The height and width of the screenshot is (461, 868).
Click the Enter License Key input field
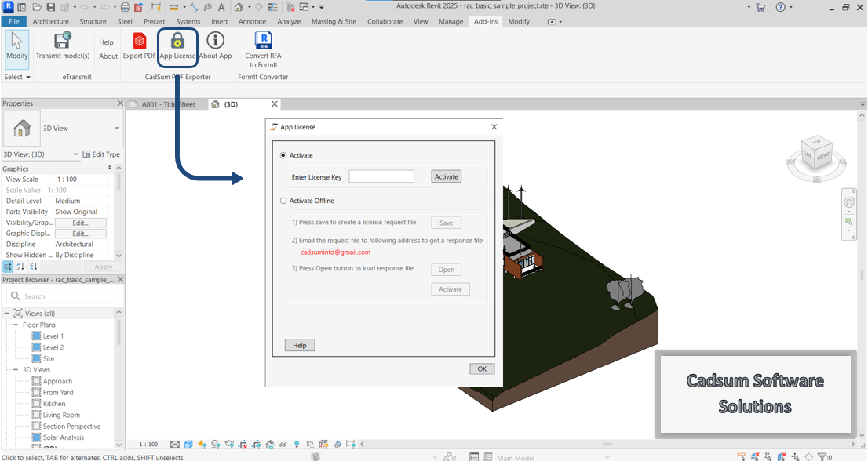381,177
